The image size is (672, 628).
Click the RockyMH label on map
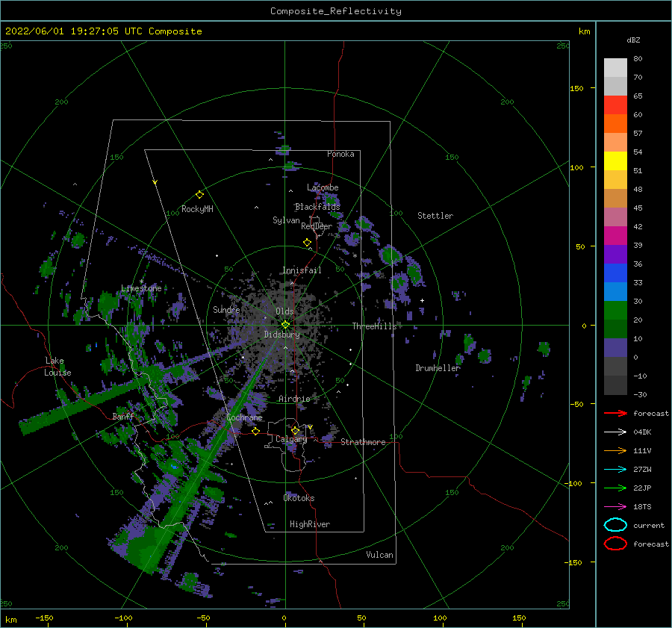(197, 209)
